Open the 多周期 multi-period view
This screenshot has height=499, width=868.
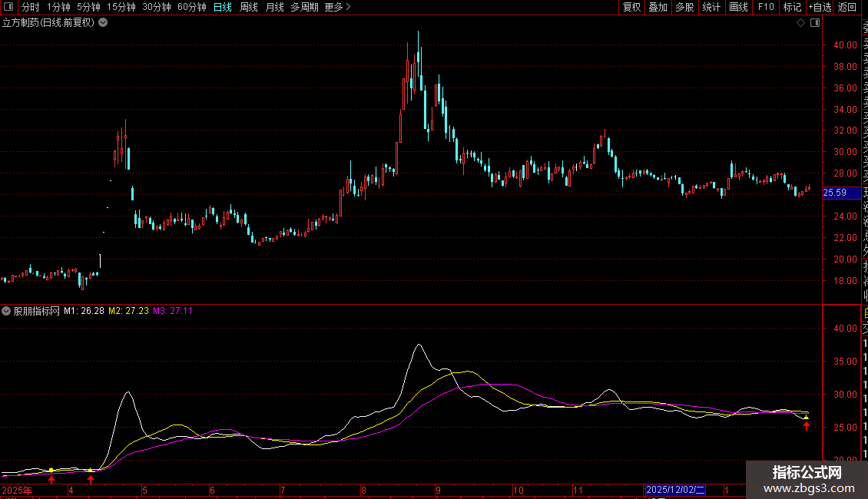click(x=304, y=7)
